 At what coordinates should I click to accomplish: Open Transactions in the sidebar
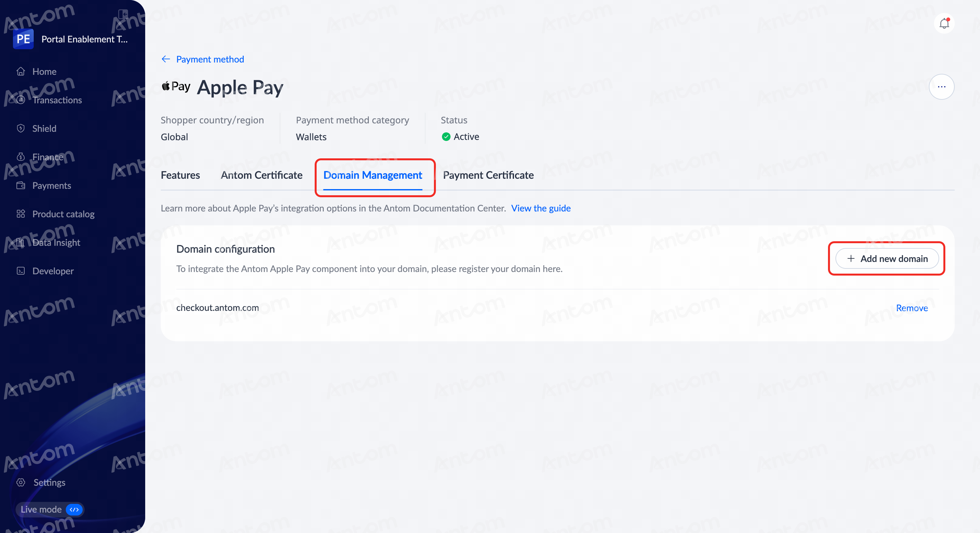[x=57, y=100]
